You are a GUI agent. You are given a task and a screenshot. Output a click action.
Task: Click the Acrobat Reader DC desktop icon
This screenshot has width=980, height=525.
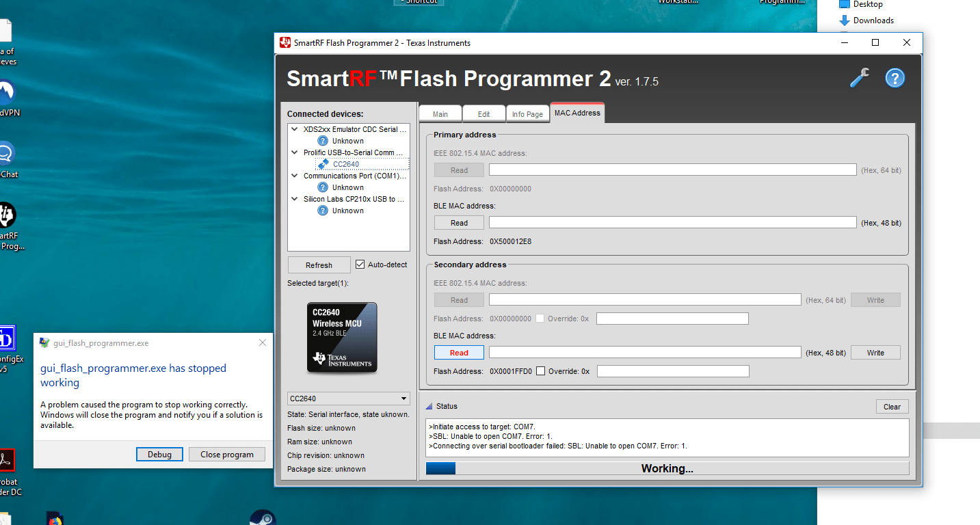6,460
